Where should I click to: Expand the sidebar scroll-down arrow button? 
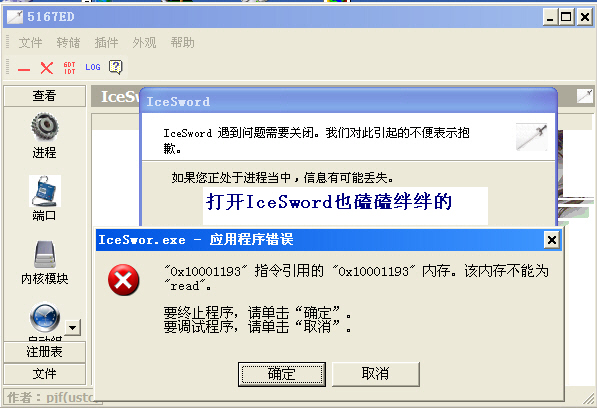pyautogui.click(x=73, y=327)
